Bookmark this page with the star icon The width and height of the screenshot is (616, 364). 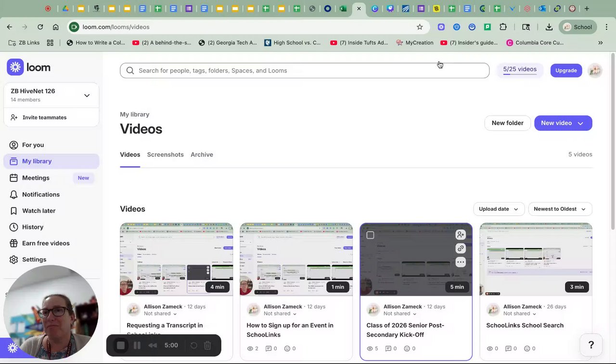420,27
